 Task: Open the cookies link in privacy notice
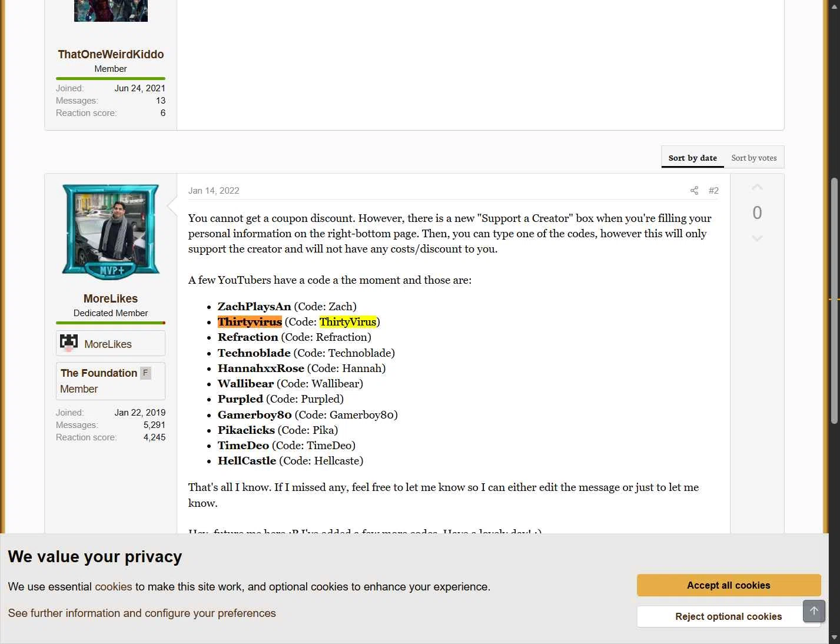point(113,586)
